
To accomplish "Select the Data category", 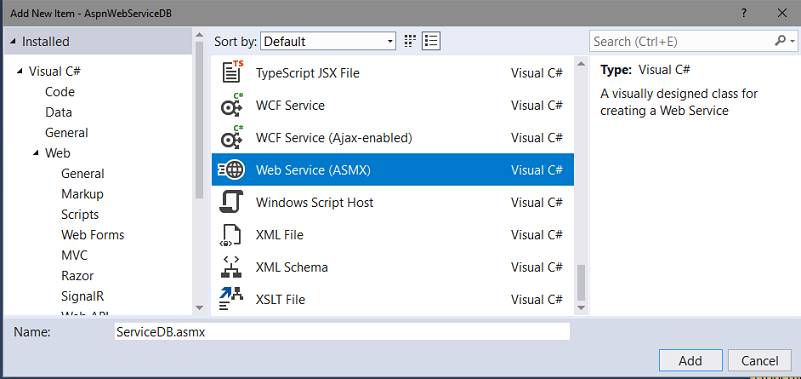I will pyautogui.click(x=58, y=112).
